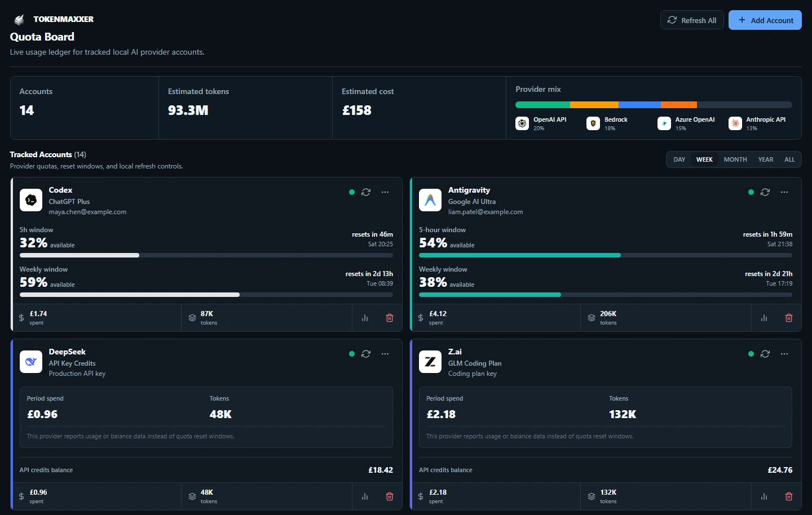The height and width of the screenshot is (515, 812).
Task: Delete the Codex account
Action: 390,318
